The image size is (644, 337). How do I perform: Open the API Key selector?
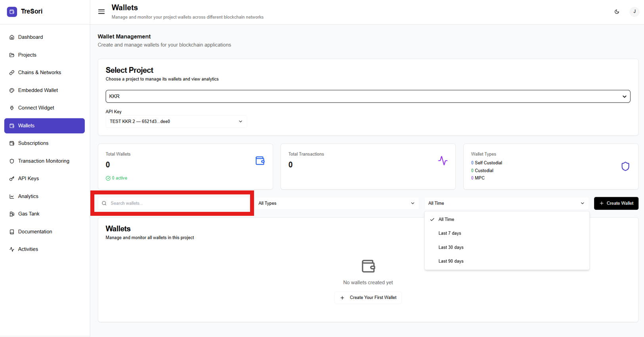pyautogui.click(x=176, y=122)
